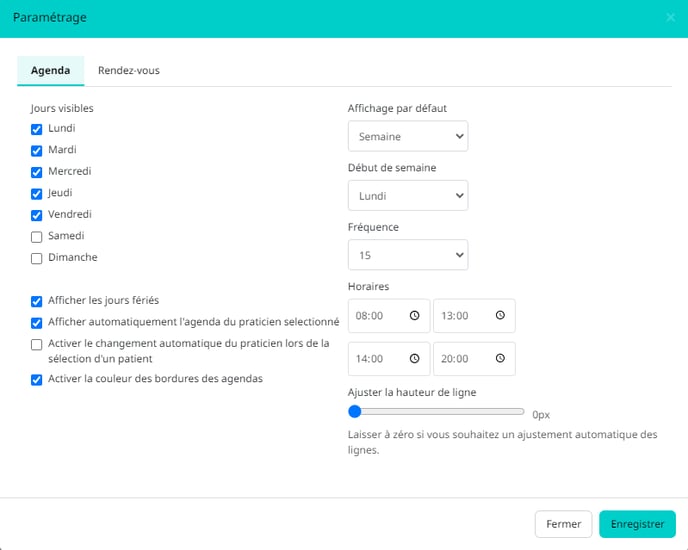Click the Fermer button
Viewport: 688px width, 550px height.
pyautogui.click(x=563, y=524)
